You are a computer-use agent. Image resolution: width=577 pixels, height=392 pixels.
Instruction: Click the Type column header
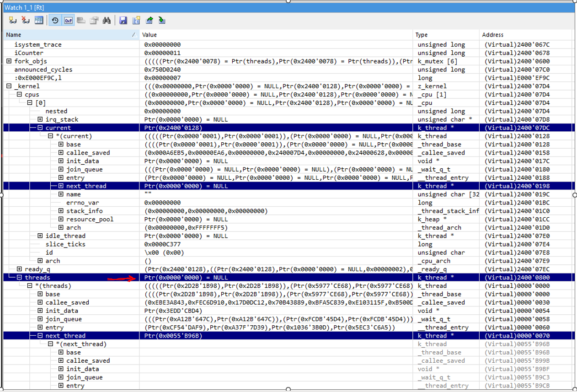(421, 35)
